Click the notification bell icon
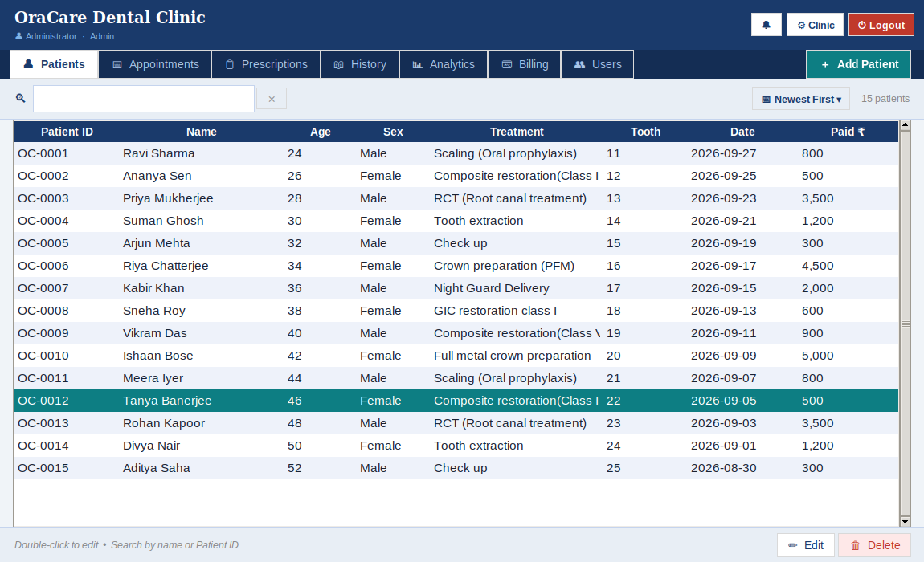Viewport: 924px width, 562px height. [766, 25]
